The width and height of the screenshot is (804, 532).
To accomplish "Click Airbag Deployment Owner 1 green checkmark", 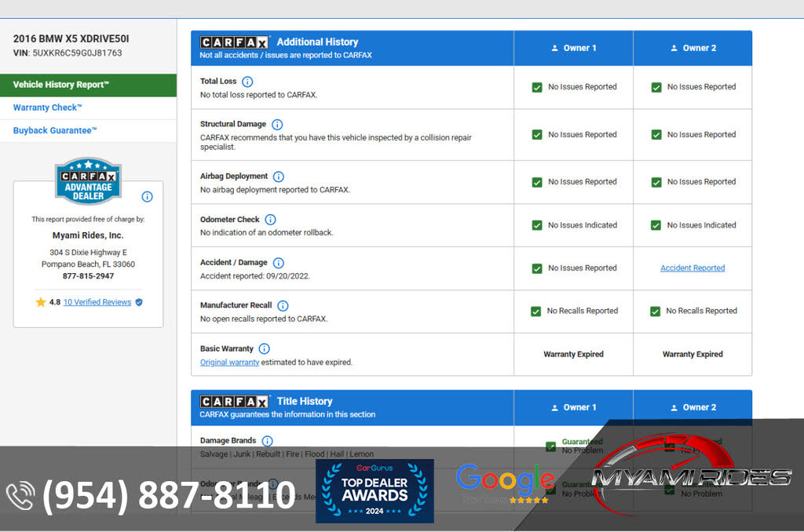I will click(x=537, y=183).
